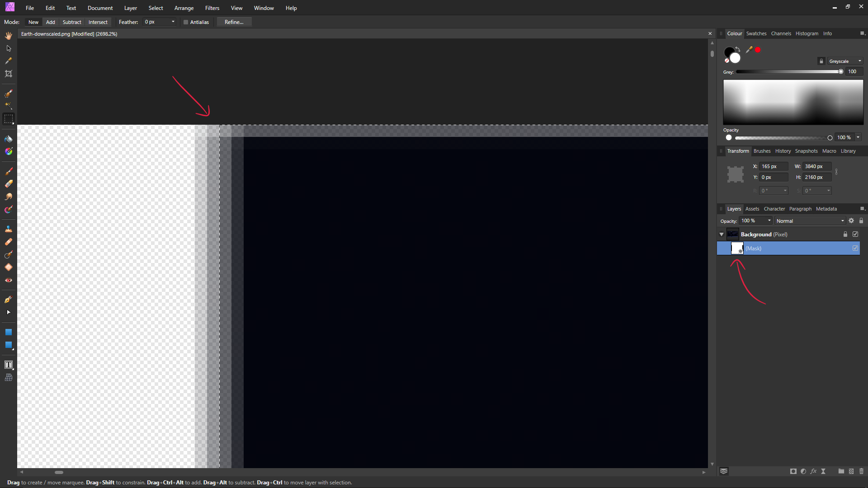Select the Artistic Text tool
Screen dimensions: 868x488
point(9,365)
